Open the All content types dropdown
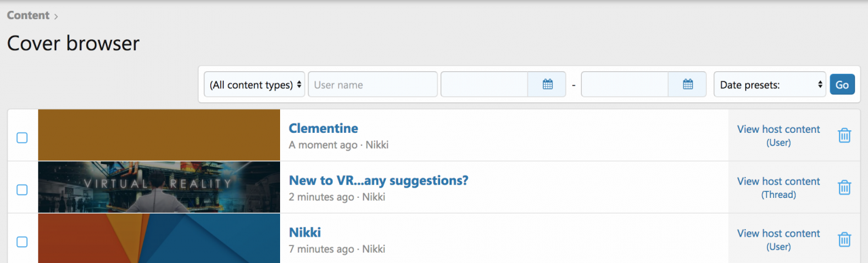 point(254,85)
